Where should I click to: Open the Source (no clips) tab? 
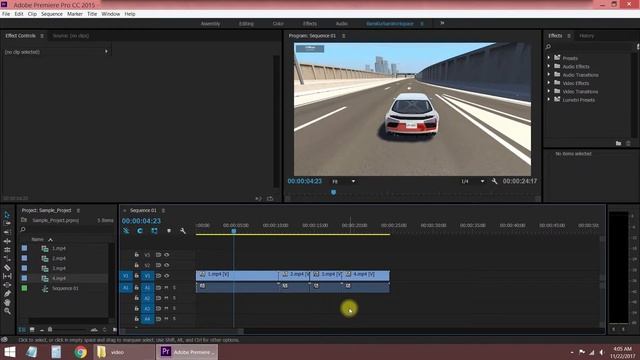[x=71, y=36]
